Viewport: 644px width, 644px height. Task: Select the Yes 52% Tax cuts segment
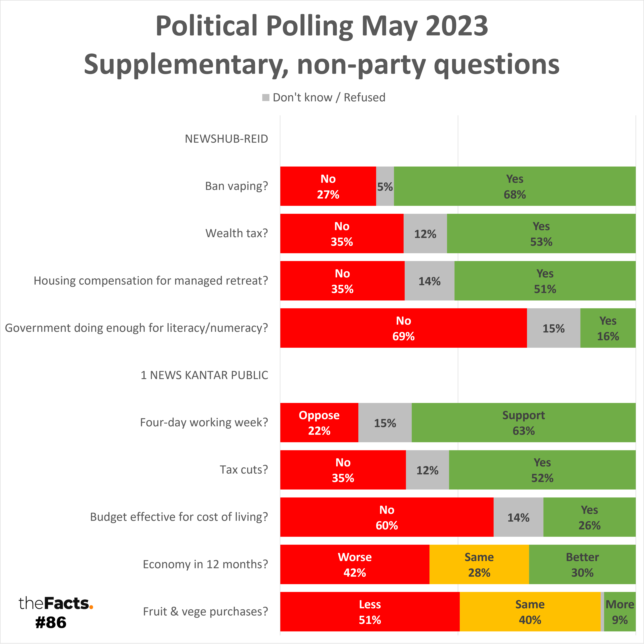click(x=542, y=470)
